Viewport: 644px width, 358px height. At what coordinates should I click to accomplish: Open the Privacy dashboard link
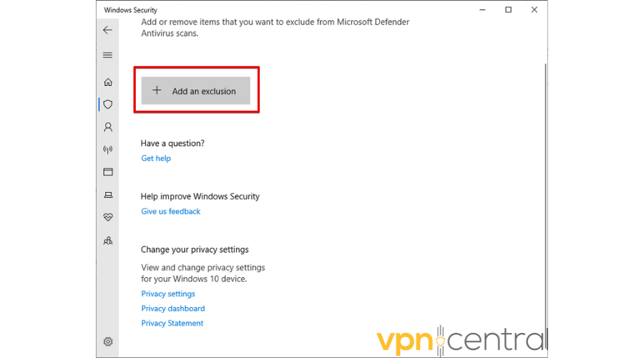pyautogui.click(x=173, y=309)
